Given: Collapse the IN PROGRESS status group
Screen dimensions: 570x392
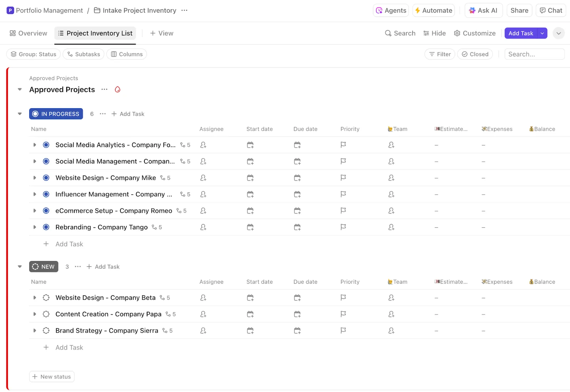Looking at the screenshot, I should point(20,114).
